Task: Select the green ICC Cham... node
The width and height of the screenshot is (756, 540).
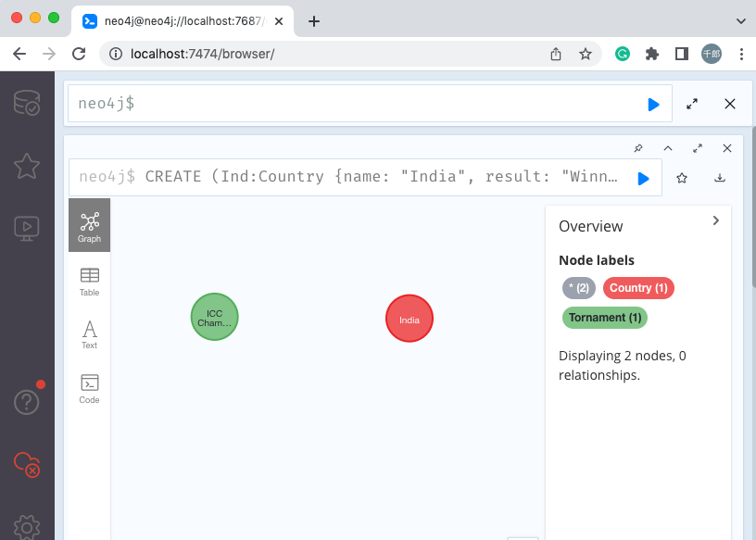Action: click(215, 317)
